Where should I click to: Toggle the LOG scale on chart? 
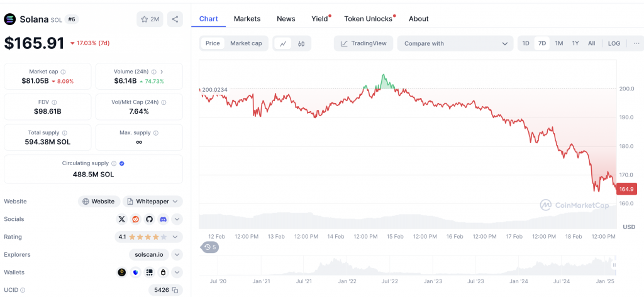tap(614, 43)
